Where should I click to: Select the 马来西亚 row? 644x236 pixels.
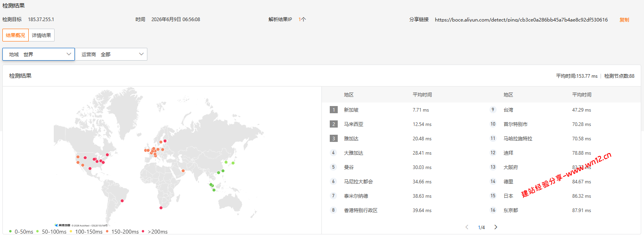click(x=401, y=124)
